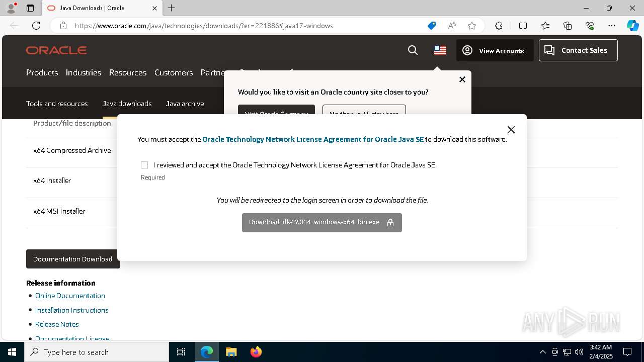Check the accept license agreement checkbox
The image size is (644, 362).
tap(144, 165)
